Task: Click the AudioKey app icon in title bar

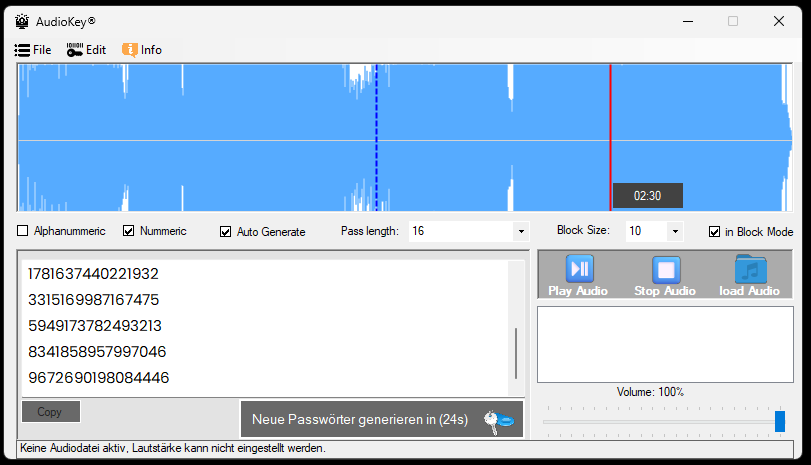Action: tap(22, 22)
